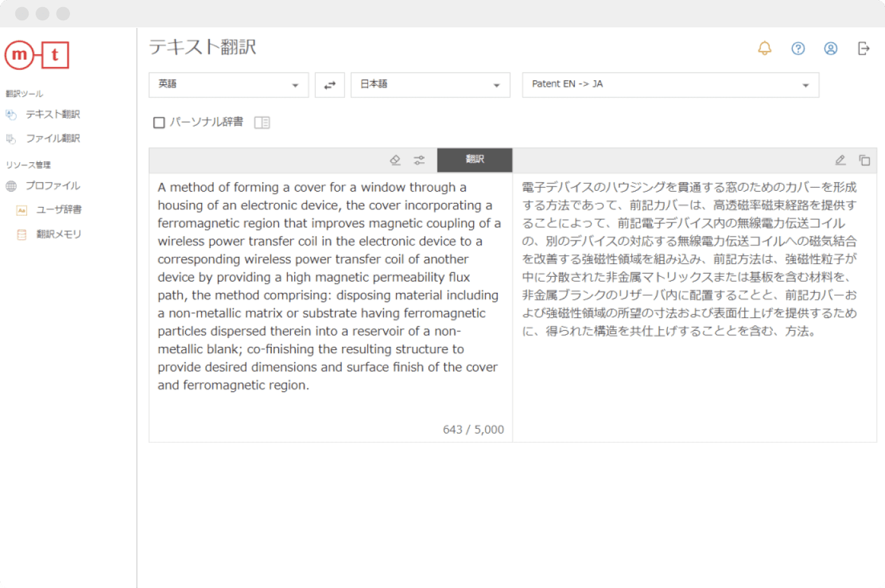Viewport: 885px width, 588px height.
Task: Open the Patent EN -> JA profile dropdown
Action: click(x=670, y=85)
